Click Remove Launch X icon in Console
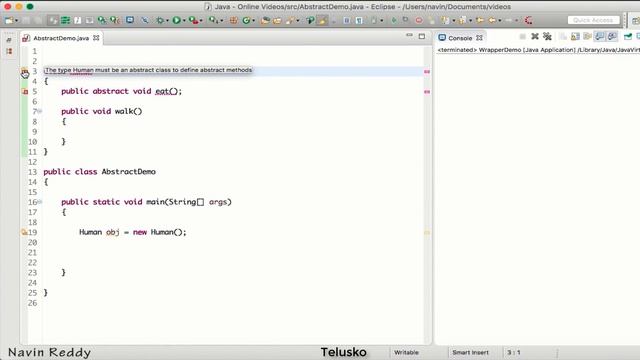640x360 pixels. pyautogui.click(x=535, y=37)
